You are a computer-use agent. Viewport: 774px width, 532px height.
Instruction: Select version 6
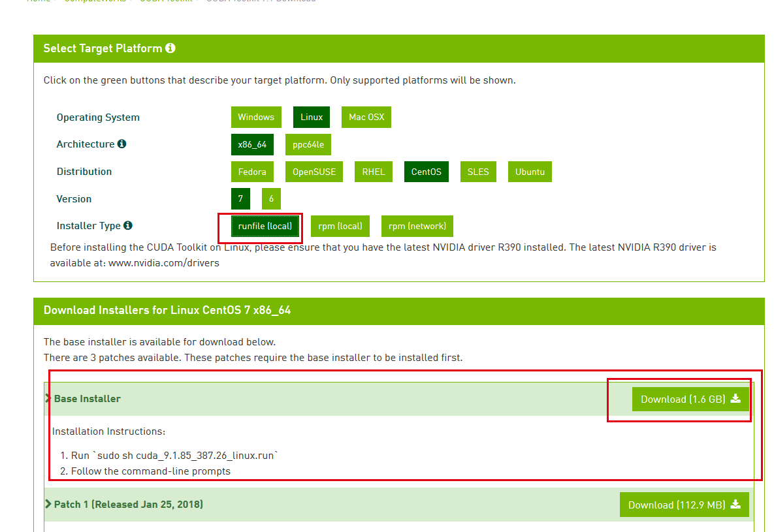(x=271, y=199)
